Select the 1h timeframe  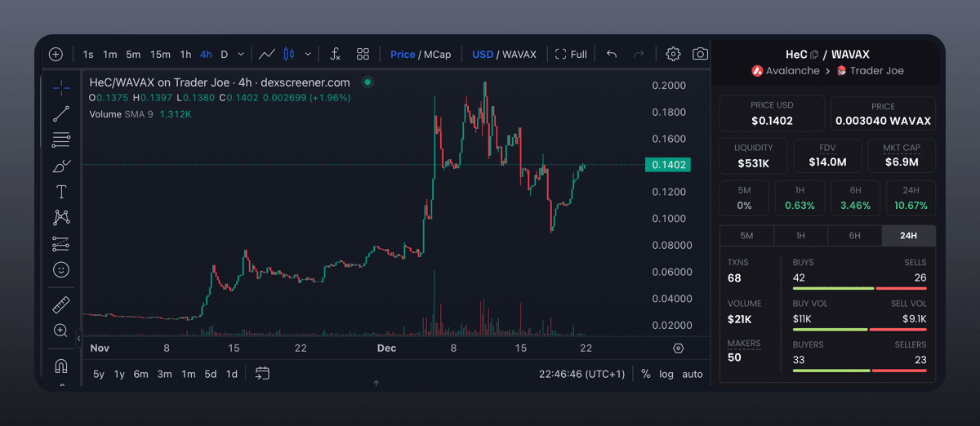coord(185,55)
